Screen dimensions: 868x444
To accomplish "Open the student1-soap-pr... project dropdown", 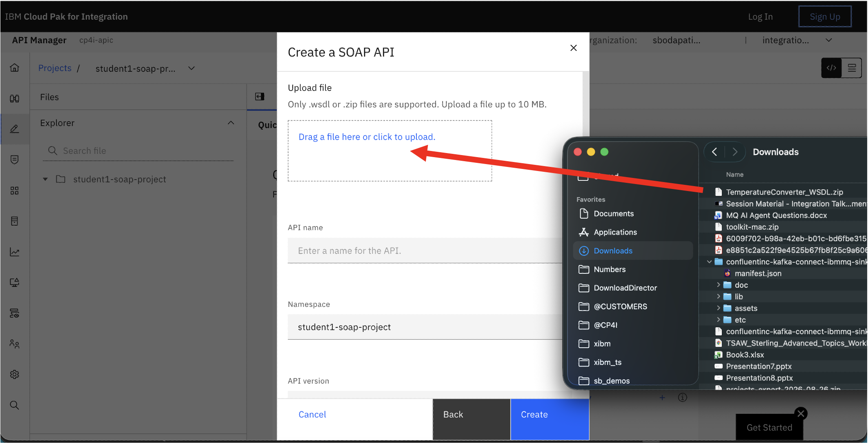I will click(145, 69).
